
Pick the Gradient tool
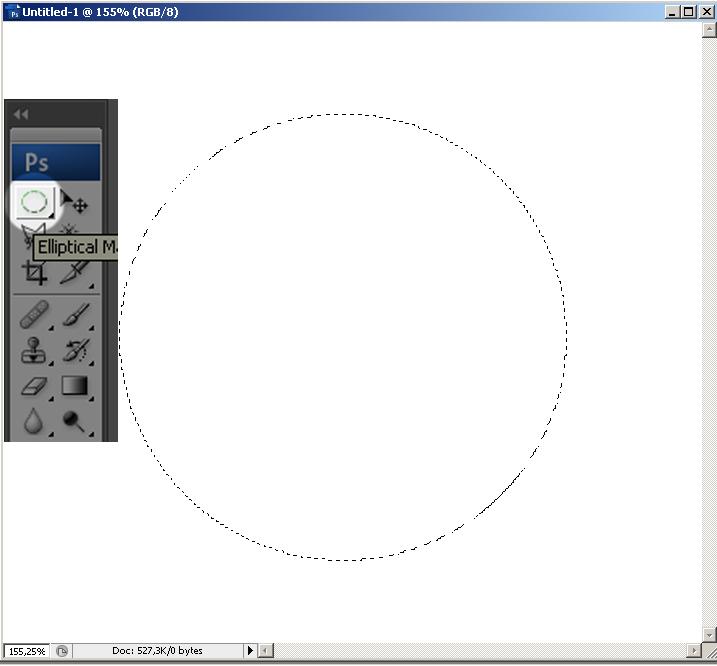pos(75,386)
